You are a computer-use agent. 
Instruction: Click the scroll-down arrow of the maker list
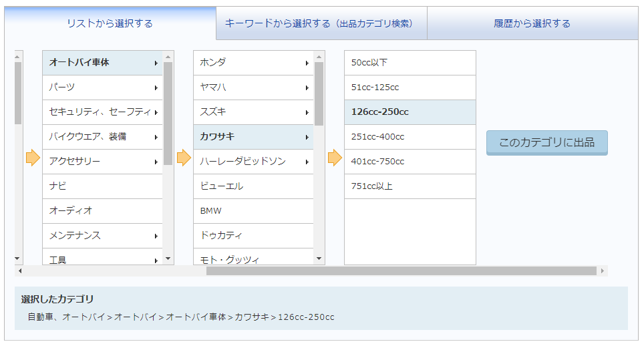(x=319, y=259)
